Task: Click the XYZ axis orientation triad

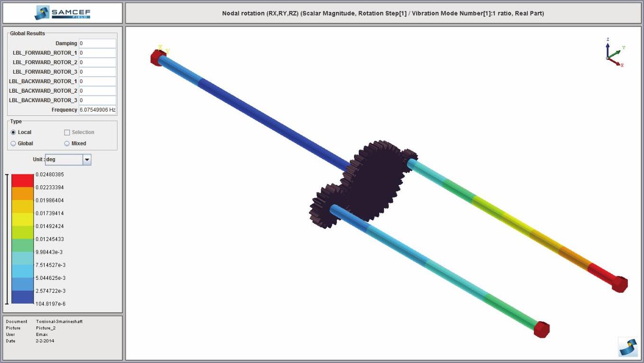Action: click(614, 53)
